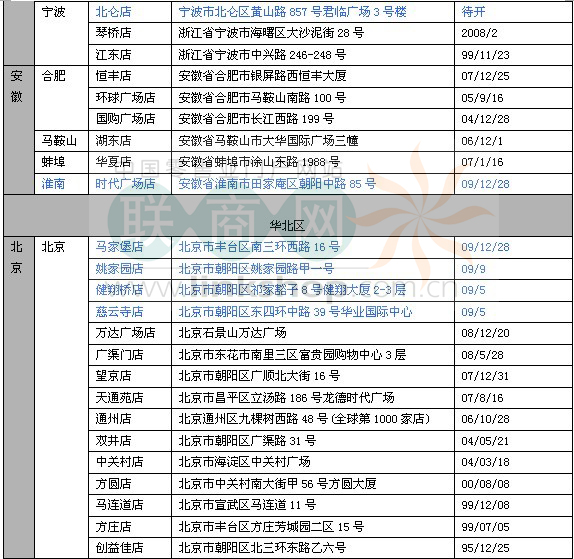The image size is (574, 559).
Task: Open the 姚家园店 store link
Action: point(119,269)
